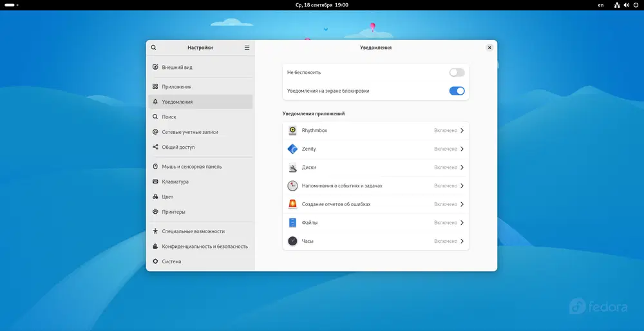Viewport: 644px width, 331px height.
Task: Click the Файлы app name
Action: pos(310,223)
